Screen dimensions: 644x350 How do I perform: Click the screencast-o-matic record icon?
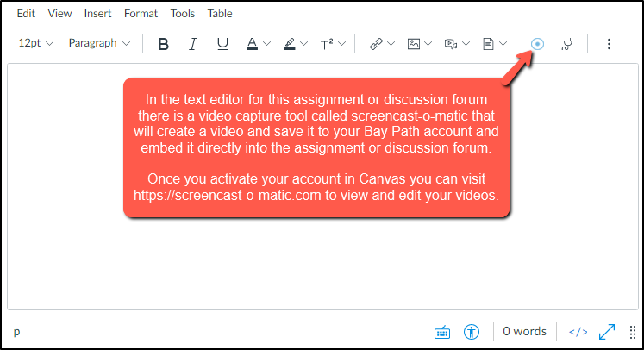click(x=538, y=44)
